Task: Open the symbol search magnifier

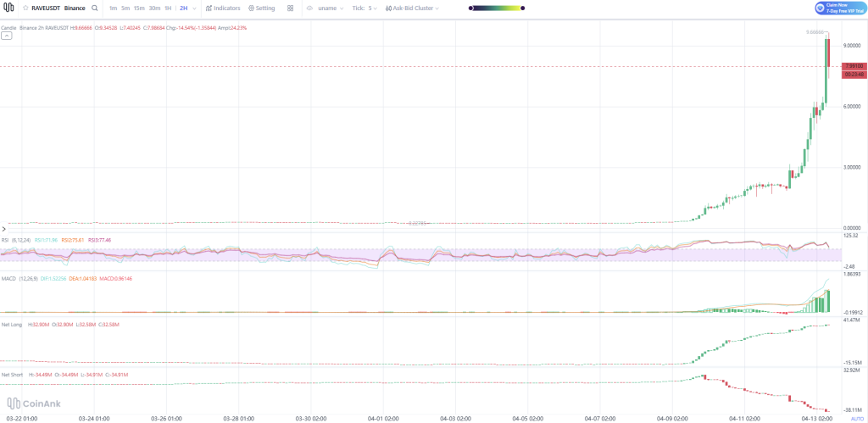Action: 93,8
